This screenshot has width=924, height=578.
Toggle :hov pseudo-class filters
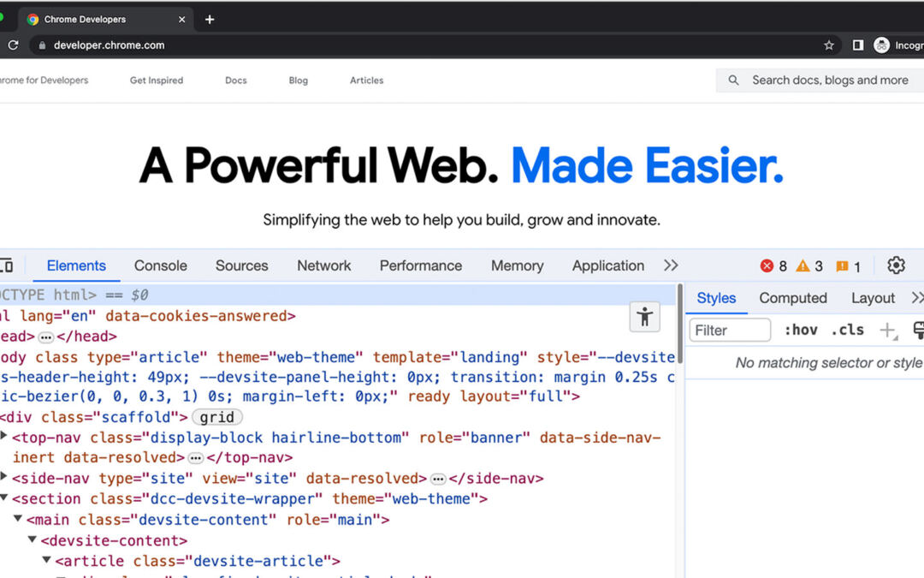tap(800, 330)
